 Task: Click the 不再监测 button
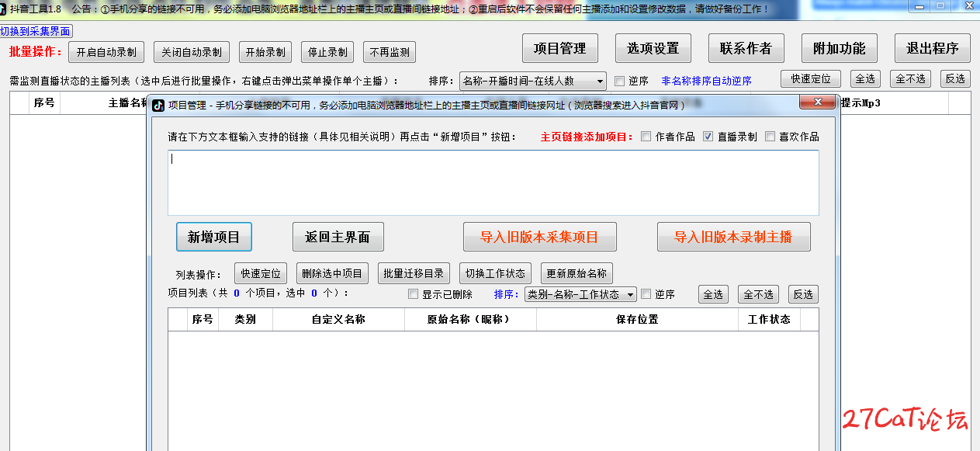click(x=390, y=52)
